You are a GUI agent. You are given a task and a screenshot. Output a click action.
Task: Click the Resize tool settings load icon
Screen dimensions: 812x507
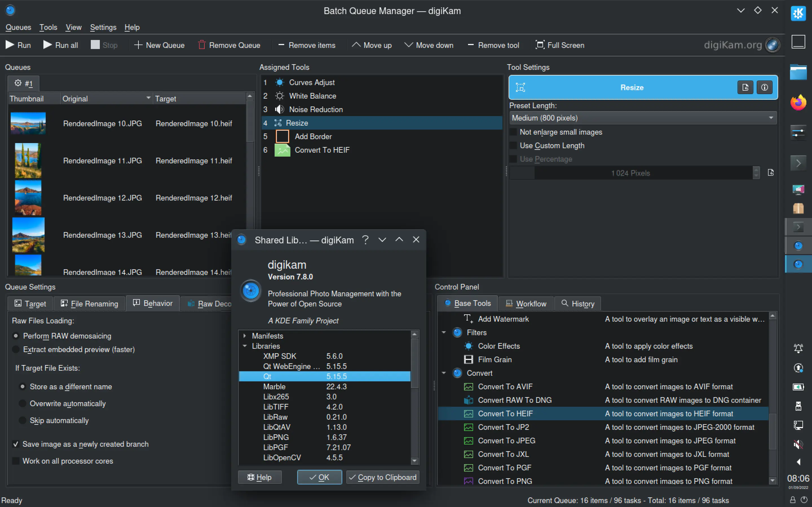[745, 87]
